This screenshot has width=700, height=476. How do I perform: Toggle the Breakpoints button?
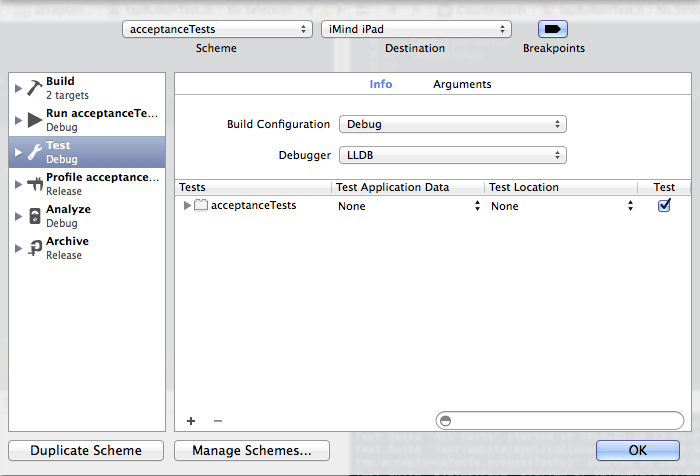point(553,29)
